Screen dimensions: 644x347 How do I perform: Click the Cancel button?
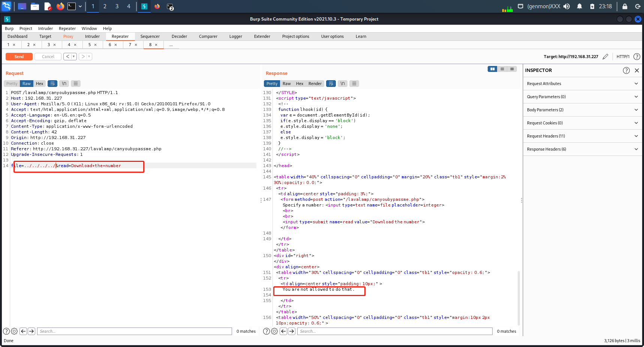[48, 57]
